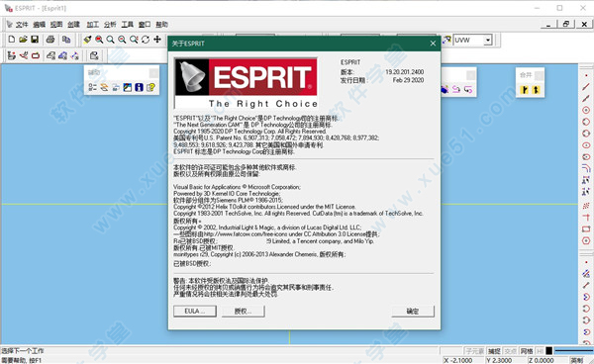594x364 pixels.
Task: Click the ESPRIT app icon in the menu bar
Action: tap(10, 24)
